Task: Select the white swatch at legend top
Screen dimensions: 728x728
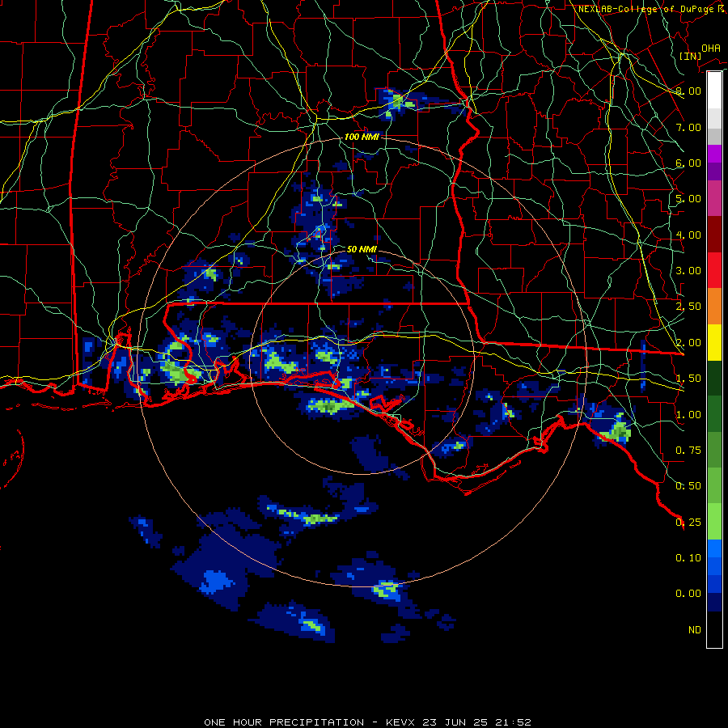Action: tap(714, 91)
